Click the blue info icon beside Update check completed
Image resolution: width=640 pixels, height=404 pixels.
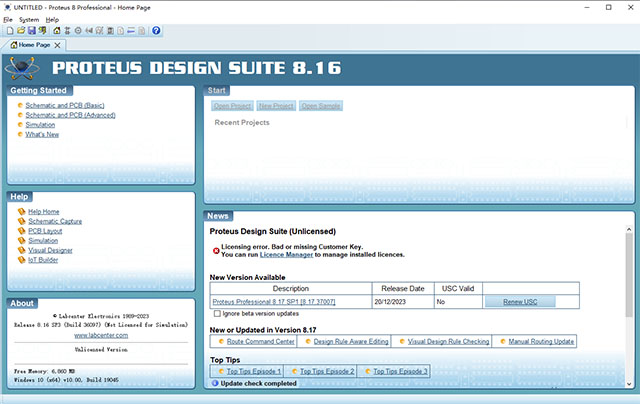(x=215, y=383)
